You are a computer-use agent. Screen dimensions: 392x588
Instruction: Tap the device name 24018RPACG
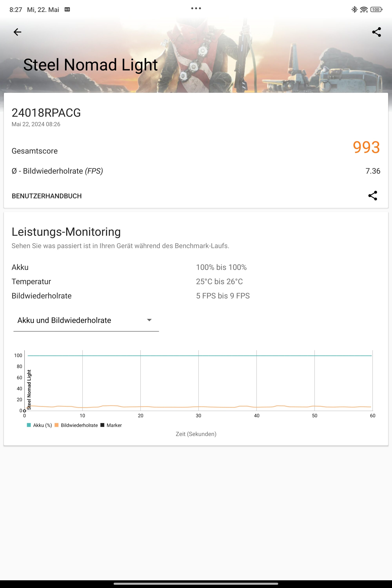click(46, 113)
